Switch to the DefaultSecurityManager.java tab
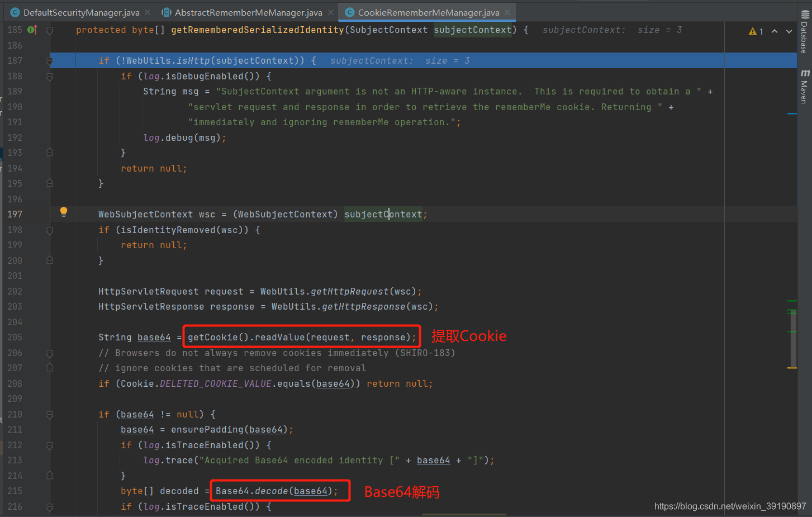The image size is (812, 517). coord(82,12)
